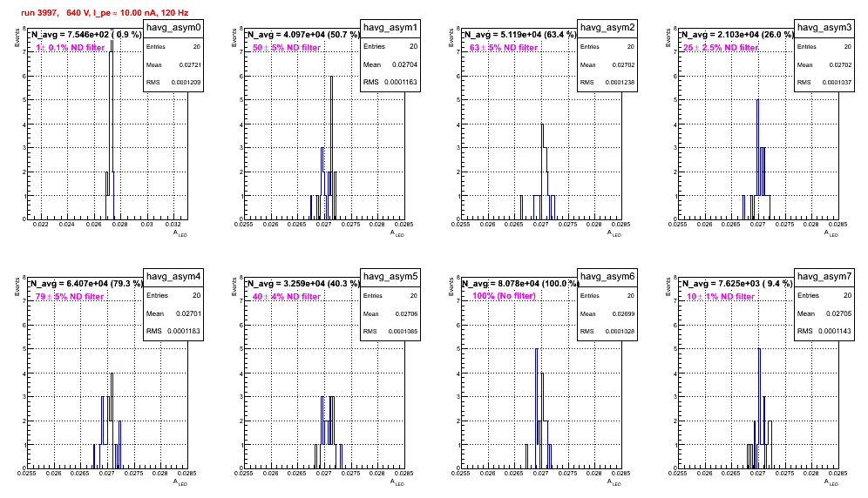
Task: Select the magenta 79± 5% ND filter label
Action: 70,297
